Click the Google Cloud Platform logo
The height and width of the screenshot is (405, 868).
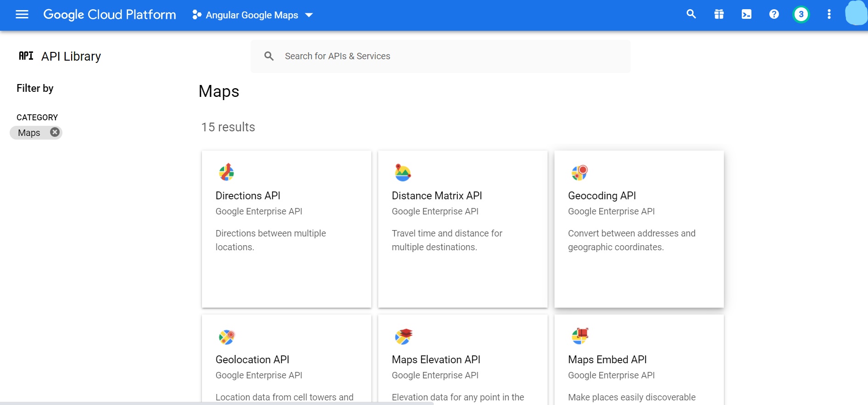pyautogui.click(x=110, y=15)
